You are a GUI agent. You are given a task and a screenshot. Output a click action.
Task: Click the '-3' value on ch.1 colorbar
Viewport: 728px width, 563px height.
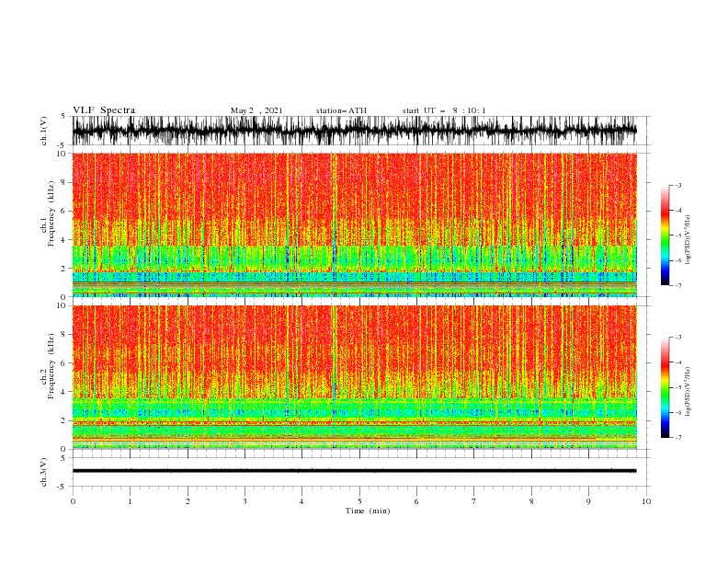coord(677,185)
